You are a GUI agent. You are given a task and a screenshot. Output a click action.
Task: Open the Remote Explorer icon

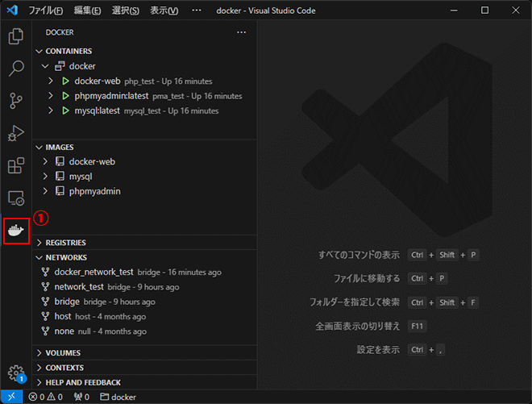[x=15, y=198]
